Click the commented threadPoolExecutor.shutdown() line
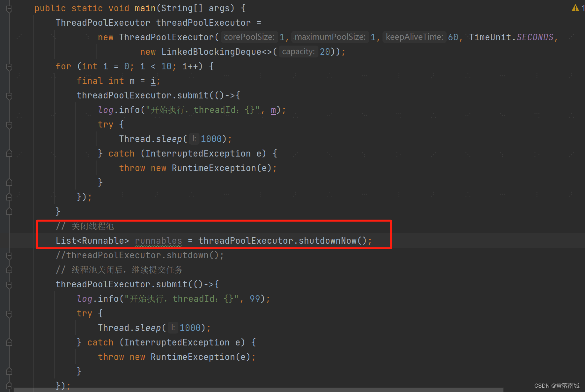Viewport: 585px width, 392px height. point(140,255)
